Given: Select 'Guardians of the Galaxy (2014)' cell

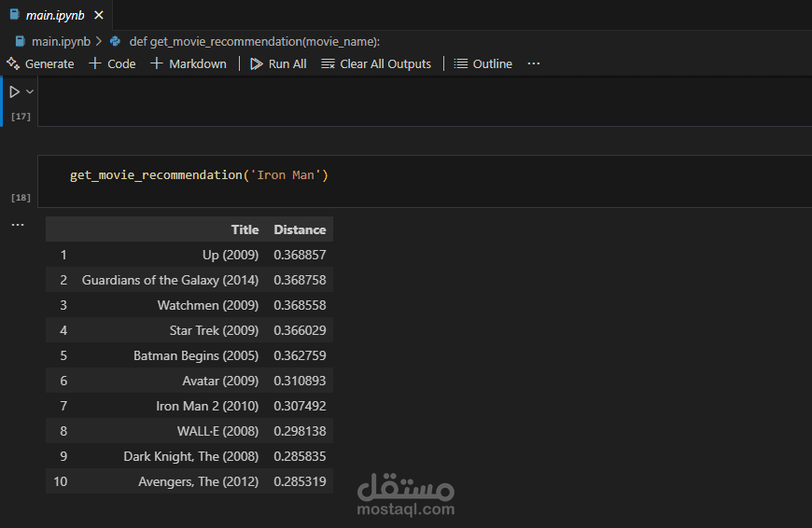Looking at the screenshot, I should tap(171, 280).
